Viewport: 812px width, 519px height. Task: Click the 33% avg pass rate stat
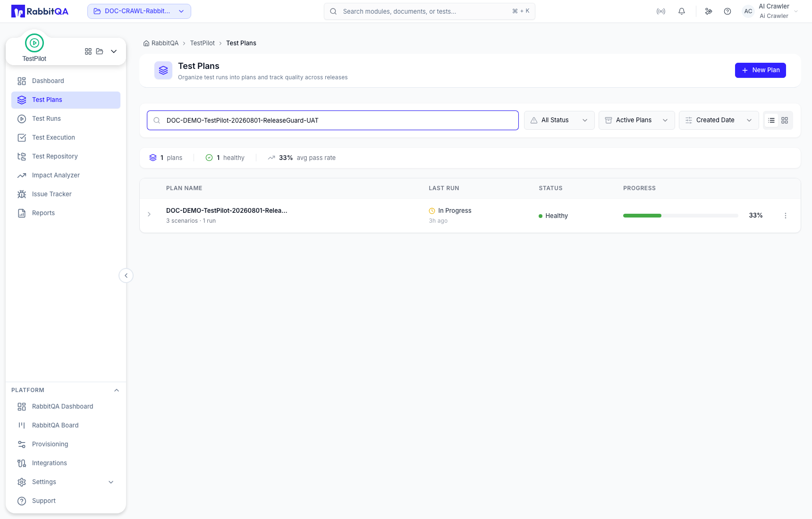(302, 158)
